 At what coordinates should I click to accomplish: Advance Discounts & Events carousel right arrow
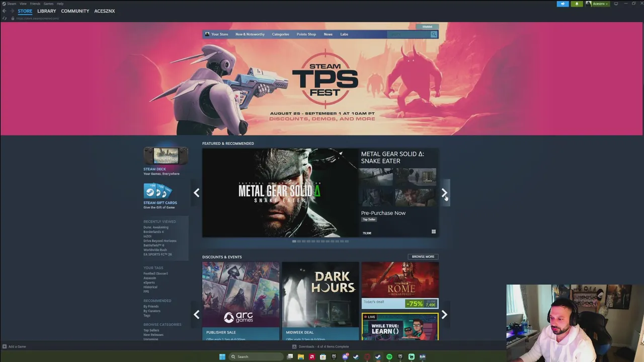(444, 315)
